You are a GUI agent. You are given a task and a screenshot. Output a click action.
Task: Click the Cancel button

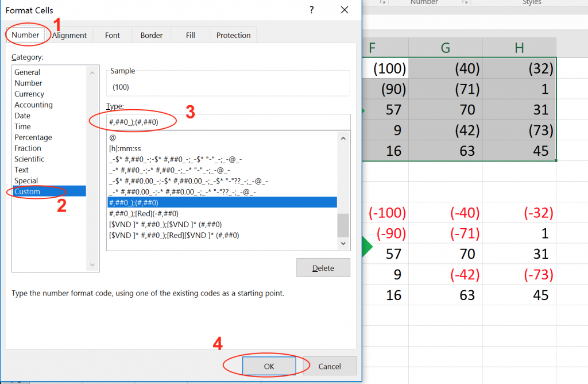click(330, 366)
